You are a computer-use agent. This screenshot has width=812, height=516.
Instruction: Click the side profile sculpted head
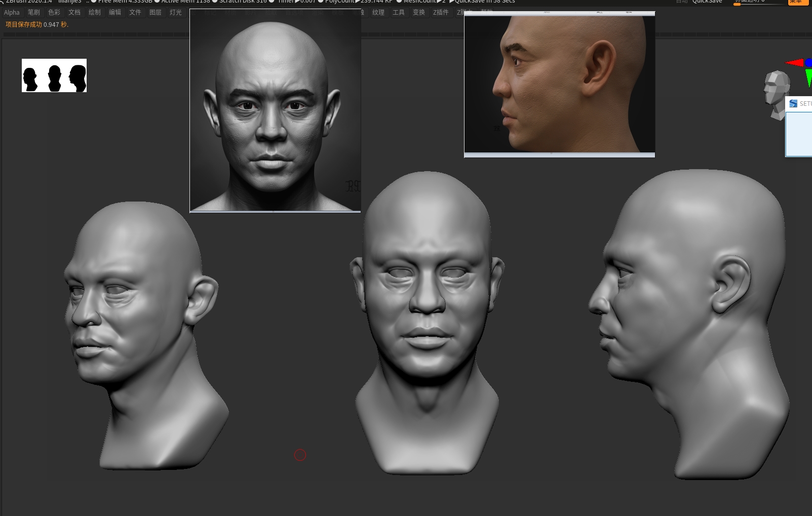point(690,324)
